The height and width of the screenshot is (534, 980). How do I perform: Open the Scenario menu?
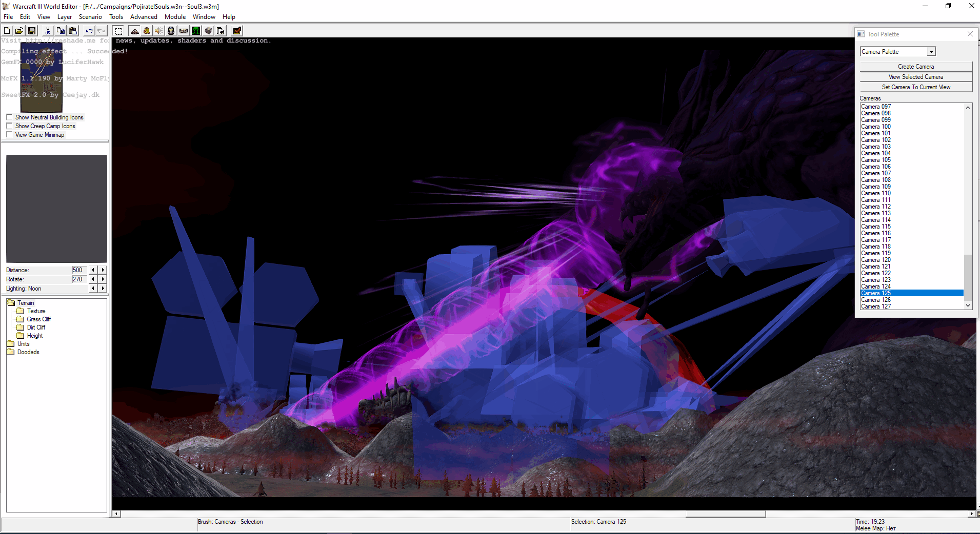[x=90, y=17]
